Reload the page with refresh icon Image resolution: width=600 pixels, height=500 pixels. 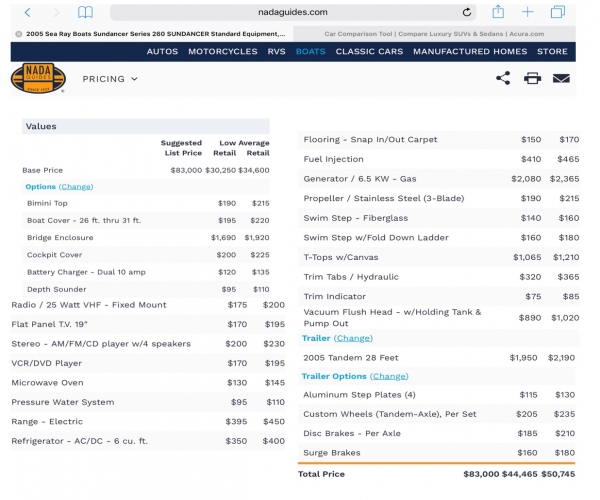point(466,12)
